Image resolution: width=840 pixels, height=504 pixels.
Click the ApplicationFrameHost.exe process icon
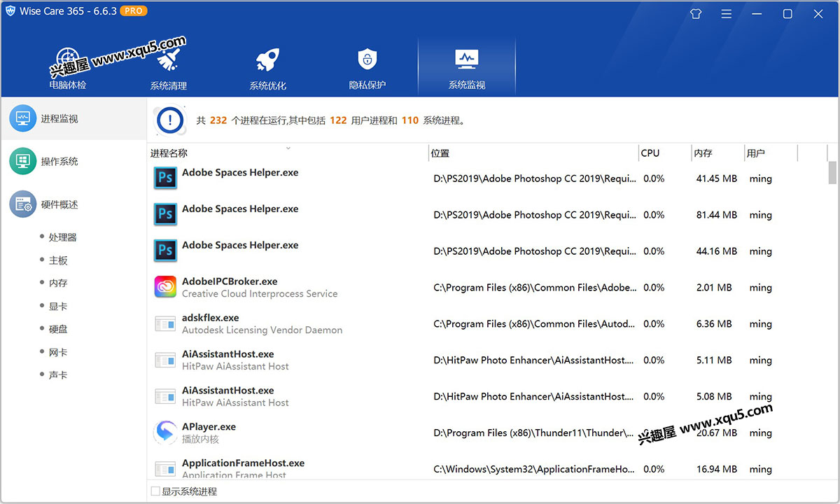click(x=165, y=469)
